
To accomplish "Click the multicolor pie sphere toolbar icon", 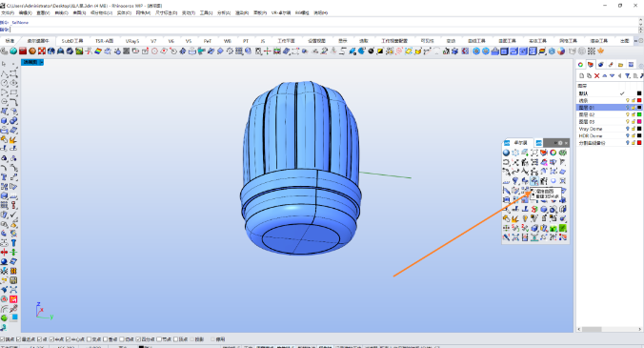I will [561, 51].
